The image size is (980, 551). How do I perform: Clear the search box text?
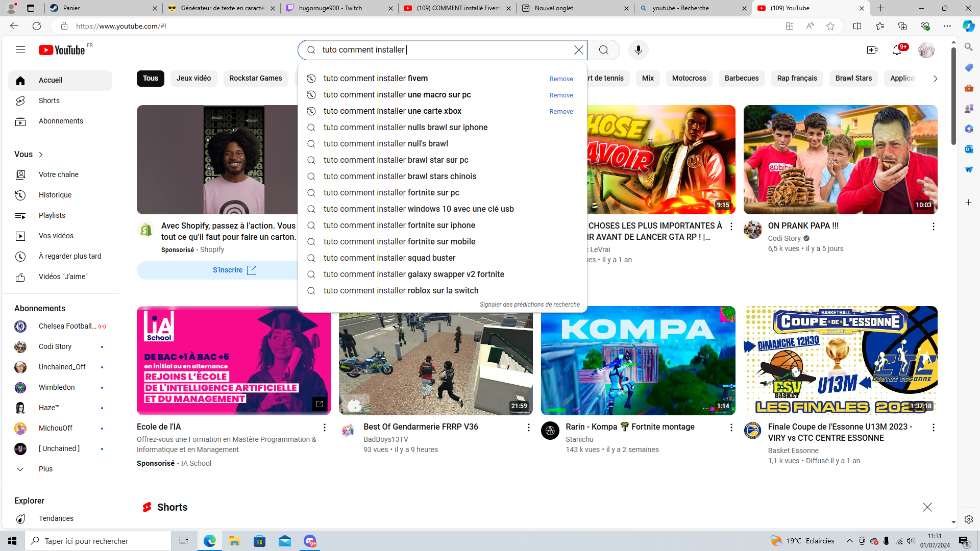pos(578,50)
